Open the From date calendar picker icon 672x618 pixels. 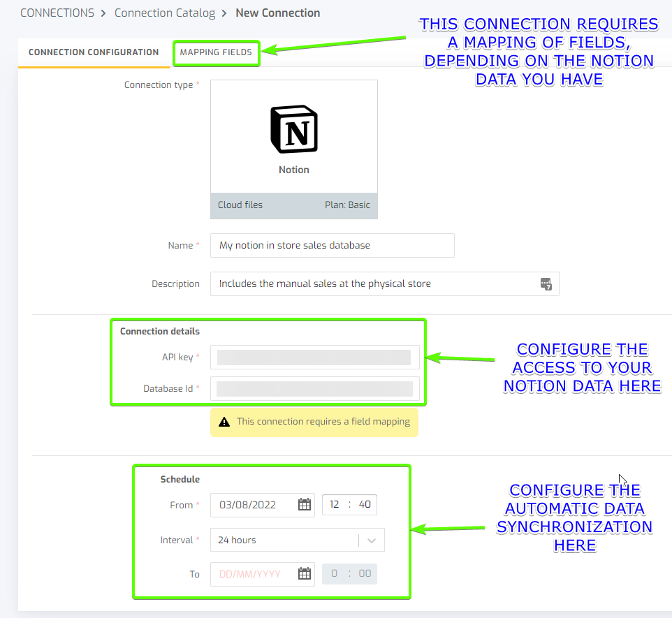pyautogui.click(x=305, y=504)
